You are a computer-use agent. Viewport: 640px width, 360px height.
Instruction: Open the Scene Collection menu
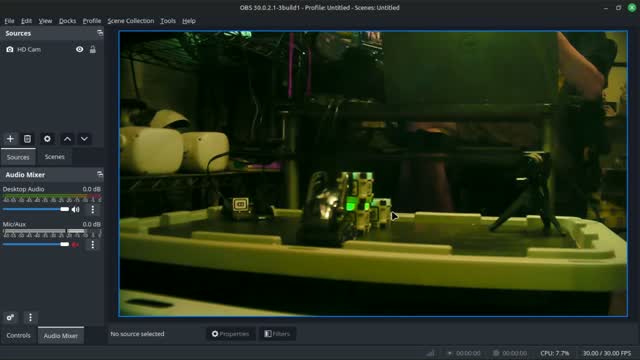pos(131,21)
